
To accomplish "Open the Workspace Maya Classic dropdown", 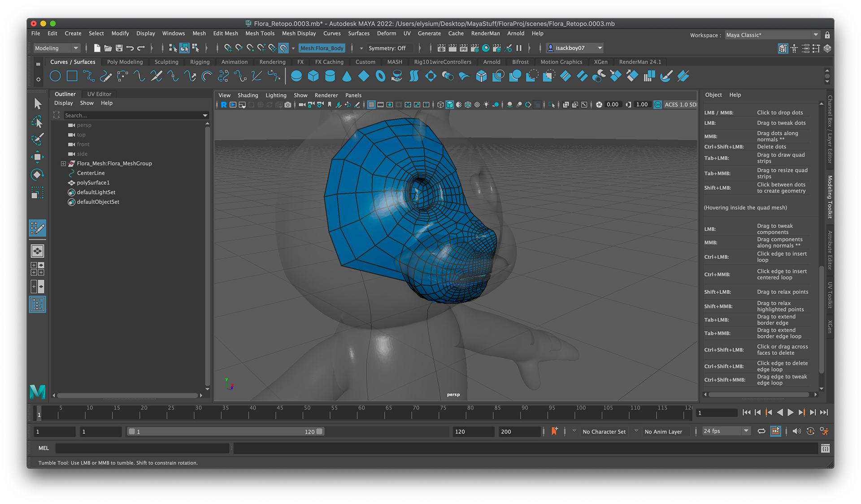I will coord(773,35).
